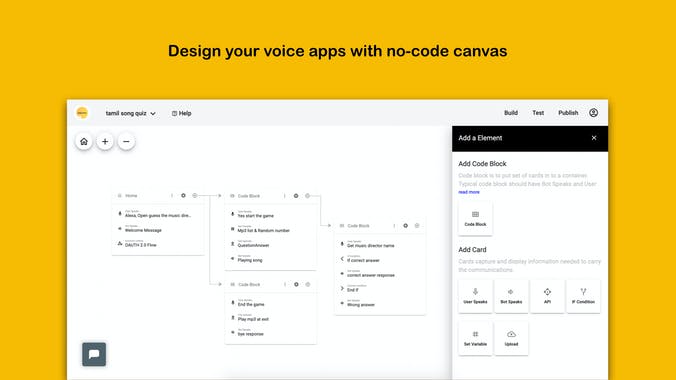This screenshot has height=380, width=676.
Task: Zoom in the canvas with plus button
Action: click(105, 141)
